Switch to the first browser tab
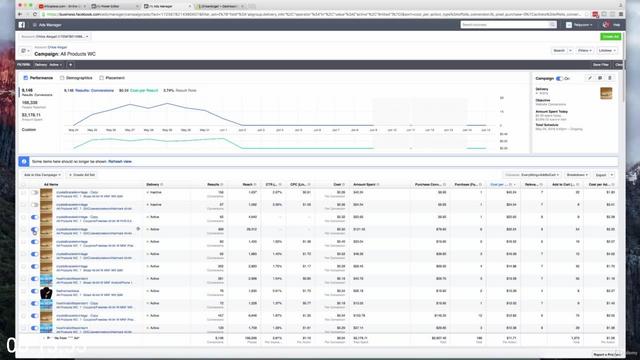 (x=62, y=6)
